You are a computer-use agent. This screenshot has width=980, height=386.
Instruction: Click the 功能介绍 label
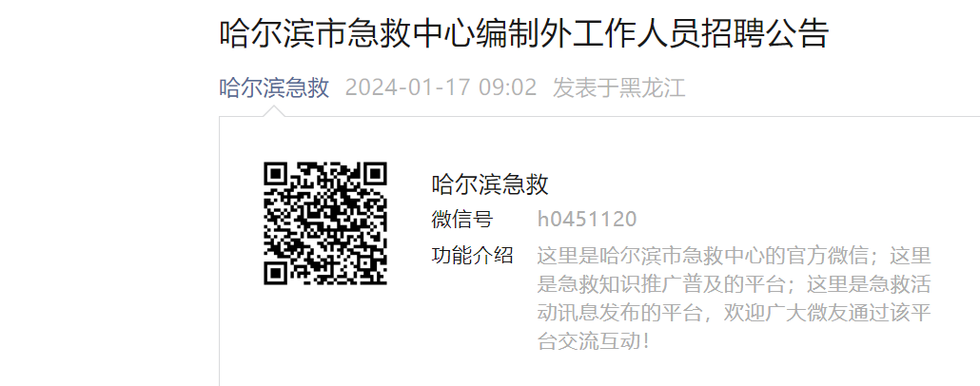(x=472, y=256)
